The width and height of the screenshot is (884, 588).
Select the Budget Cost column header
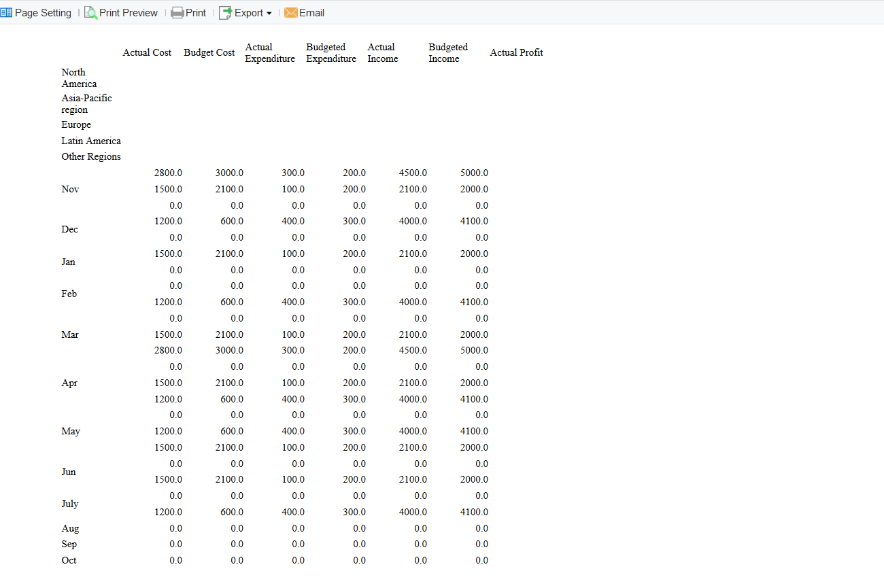click(x=209, y=52)
